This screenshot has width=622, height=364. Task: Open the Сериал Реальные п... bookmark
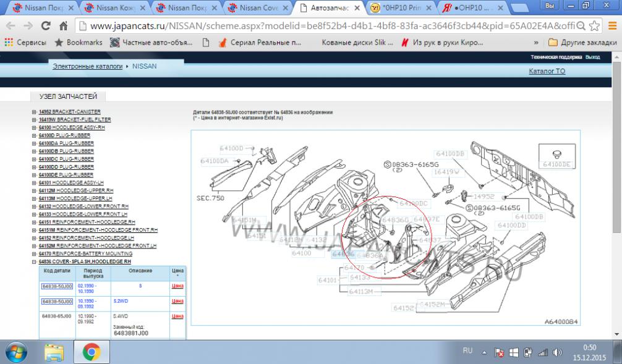[260, 43]
